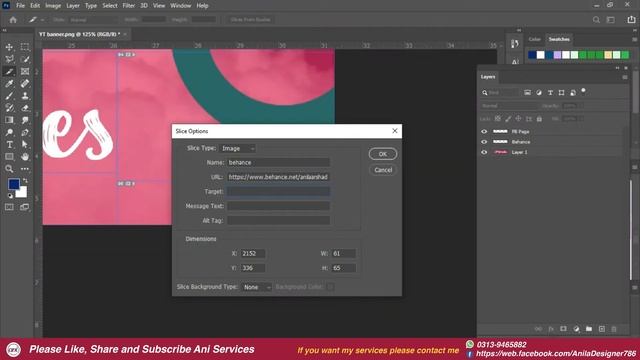640x360 pixels.
Task: Click OK in Slice Options
Action: tap(382, 154)
